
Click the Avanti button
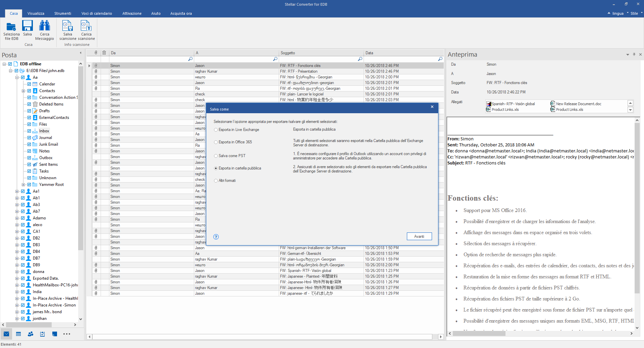(419, 236)
